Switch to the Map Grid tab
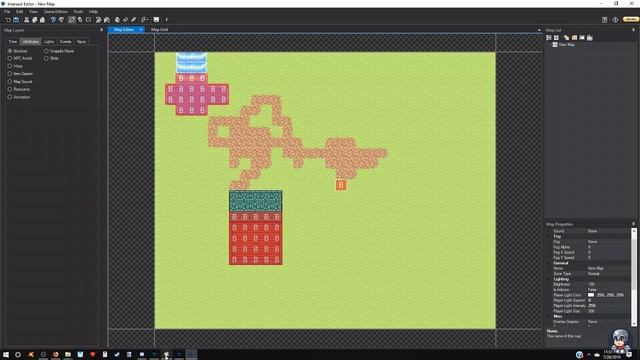Image resolution: width=640 pixels, height=360 pixels. tap(159, 29)
